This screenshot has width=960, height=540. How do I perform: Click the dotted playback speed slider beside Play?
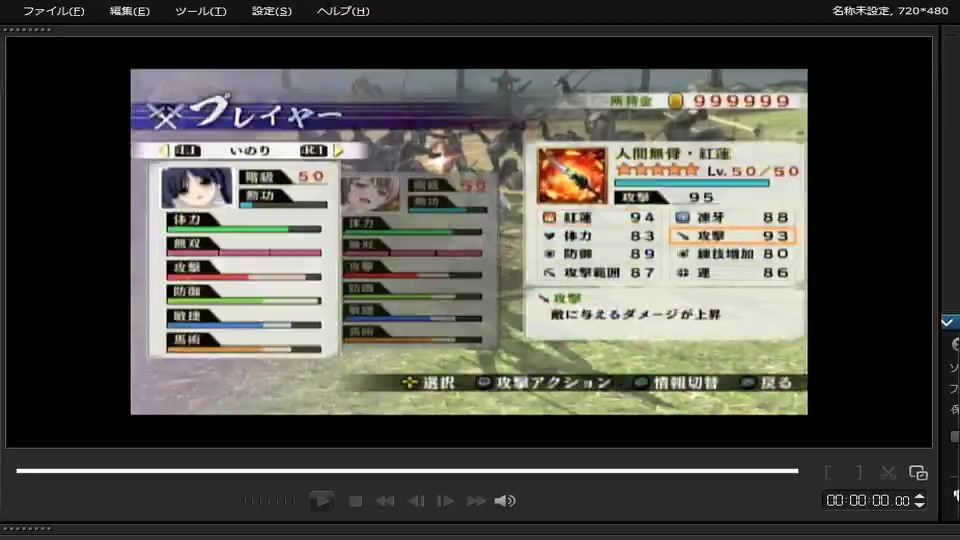click(x=269, y=501)
